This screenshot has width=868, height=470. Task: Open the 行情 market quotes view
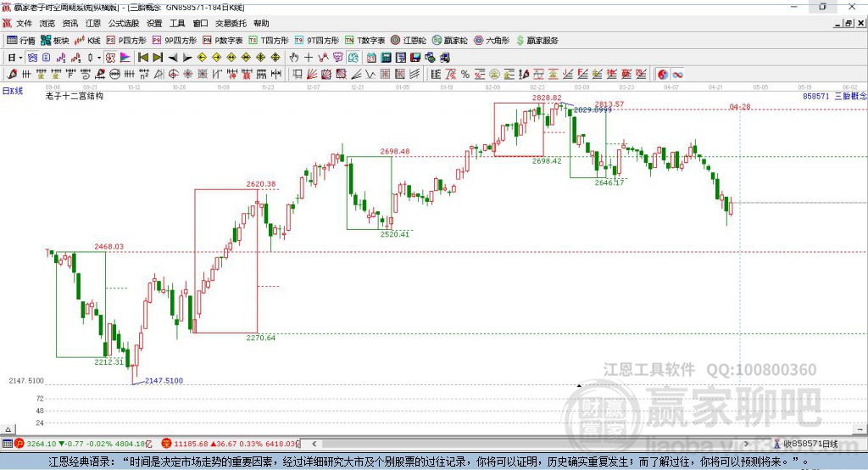point(21,41)
